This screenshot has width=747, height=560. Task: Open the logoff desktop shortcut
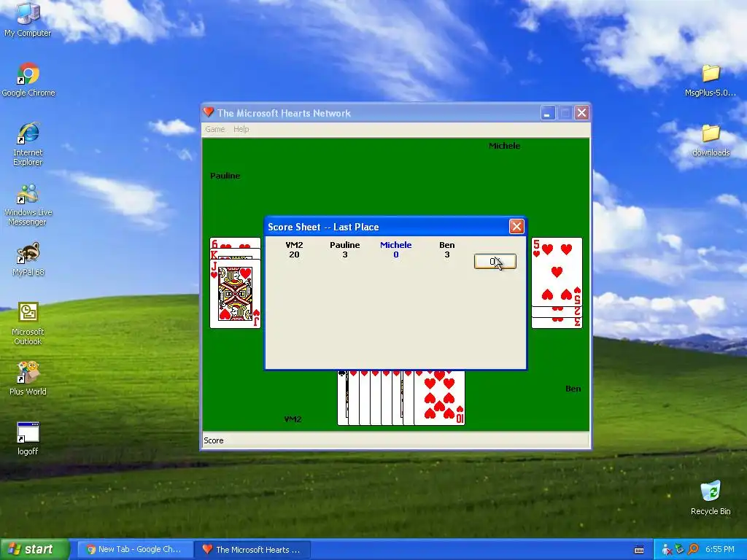coord(28,438)
